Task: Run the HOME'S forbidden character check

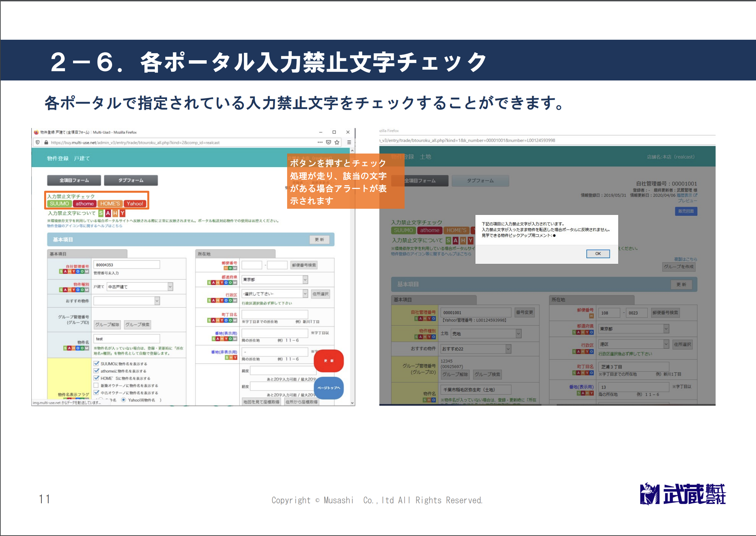Action: [x=110, y=204]
